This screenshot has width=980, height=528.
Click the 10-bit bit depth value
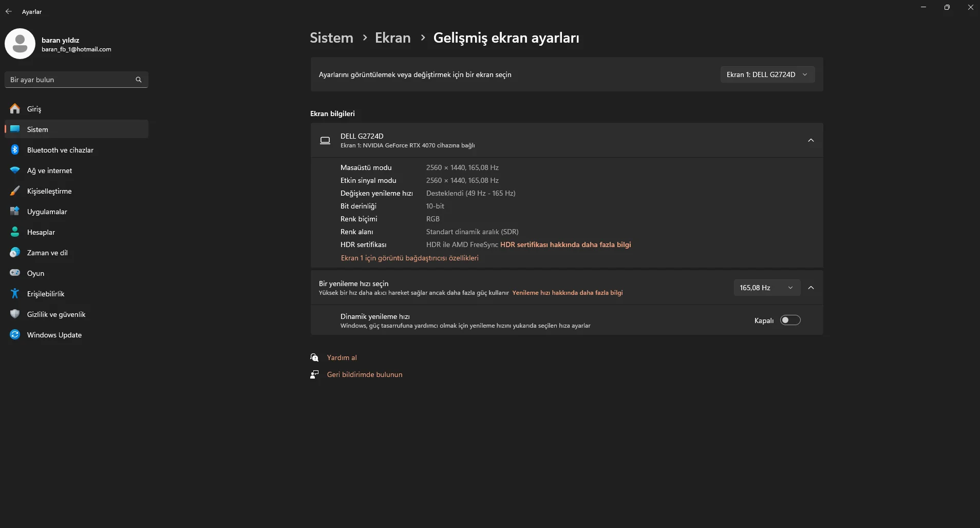pos(435,206)
